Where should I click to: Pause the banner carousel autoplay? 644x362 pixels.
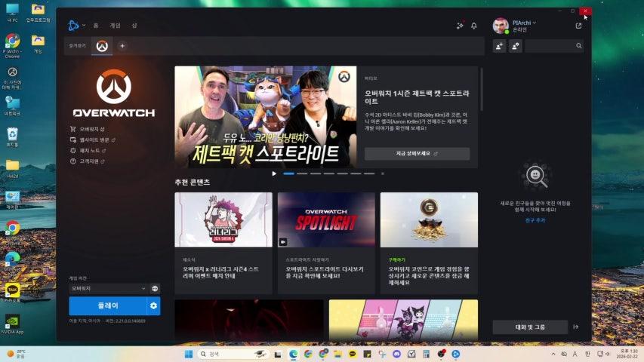coord(274,173)
